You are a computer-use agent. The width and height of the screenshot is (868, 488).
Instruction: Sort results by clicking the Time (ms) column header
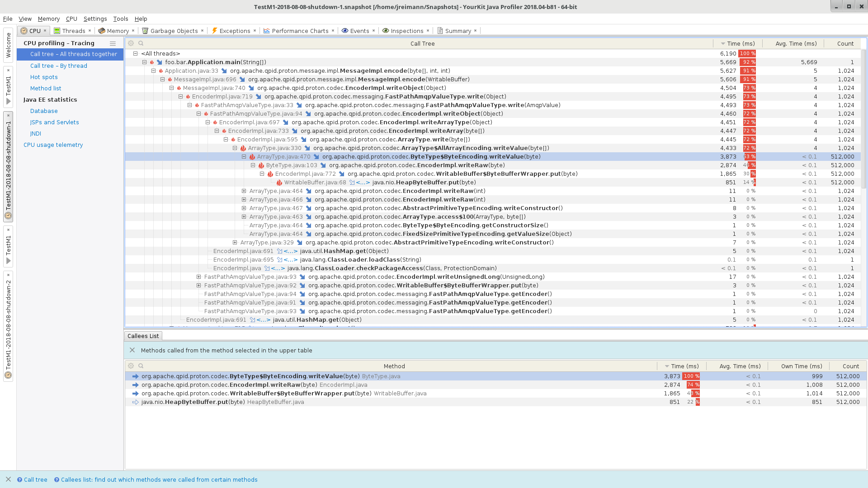[742, 43]
